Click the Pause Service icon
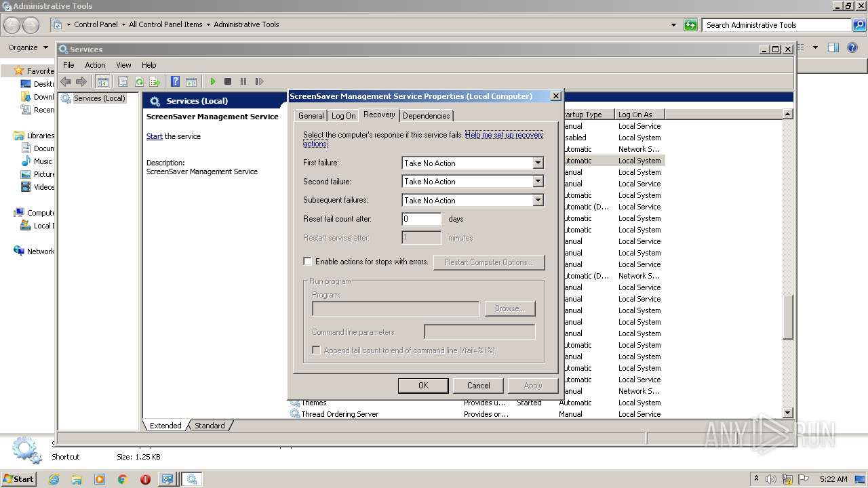 [x=243, y=81]
